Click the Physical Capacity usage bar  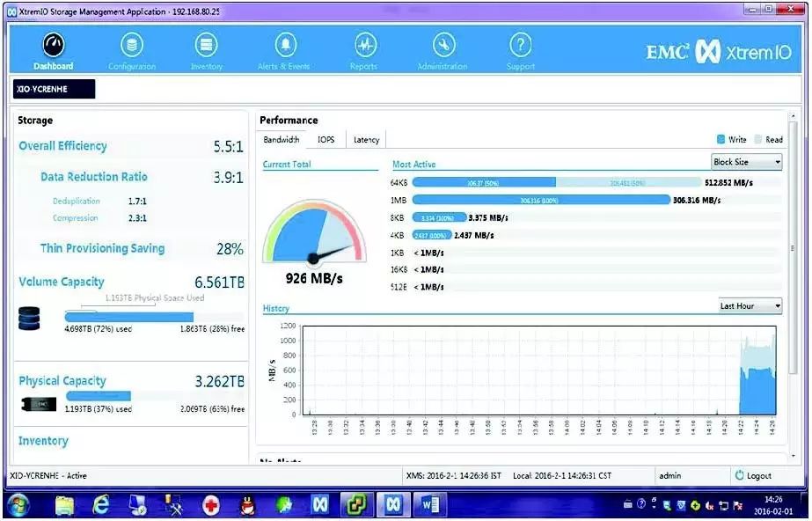point(154,396)
